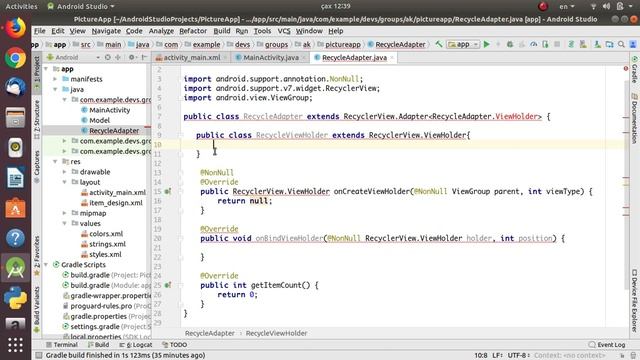The image size is (640, 360).
Task: Open the app run configuration dropdown
Action: (463, 44)
